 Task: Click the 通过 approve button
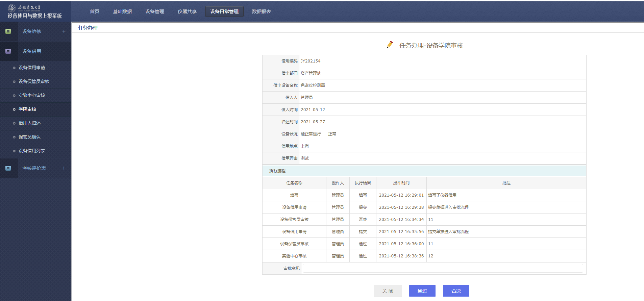point(422,291)
